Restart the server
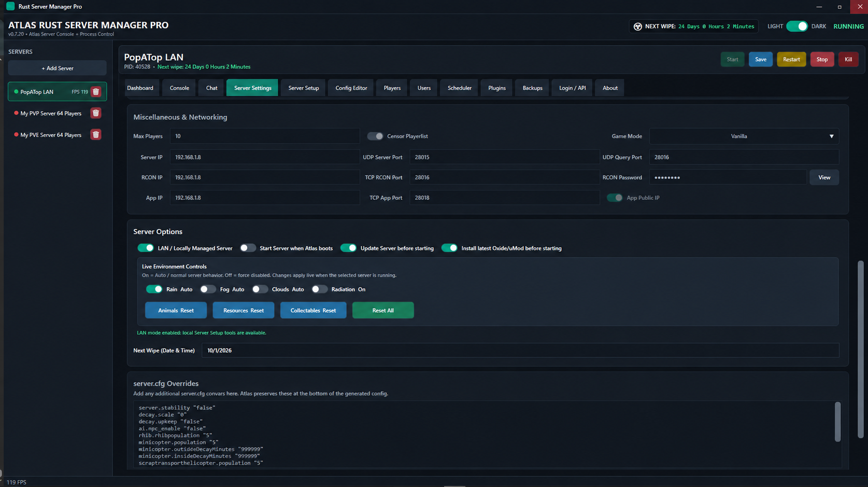868x487 pixels. click(791, 60)
